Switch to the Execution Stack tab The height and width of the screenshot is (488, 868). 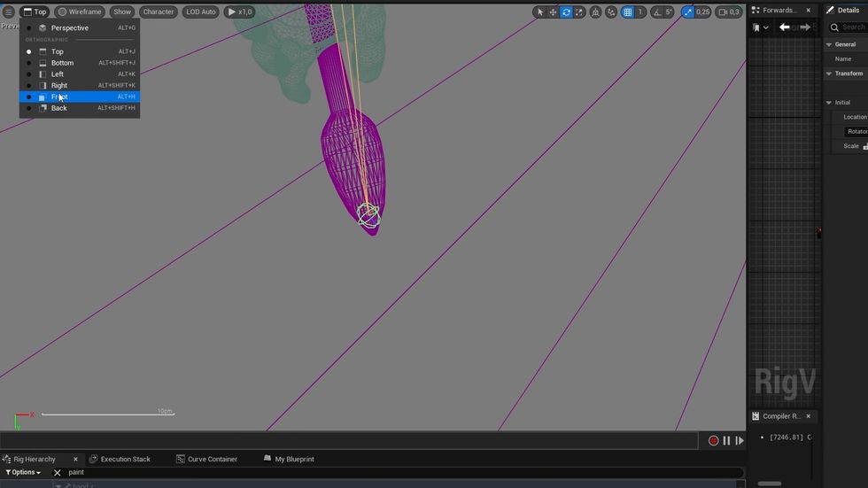click(120, 460)
